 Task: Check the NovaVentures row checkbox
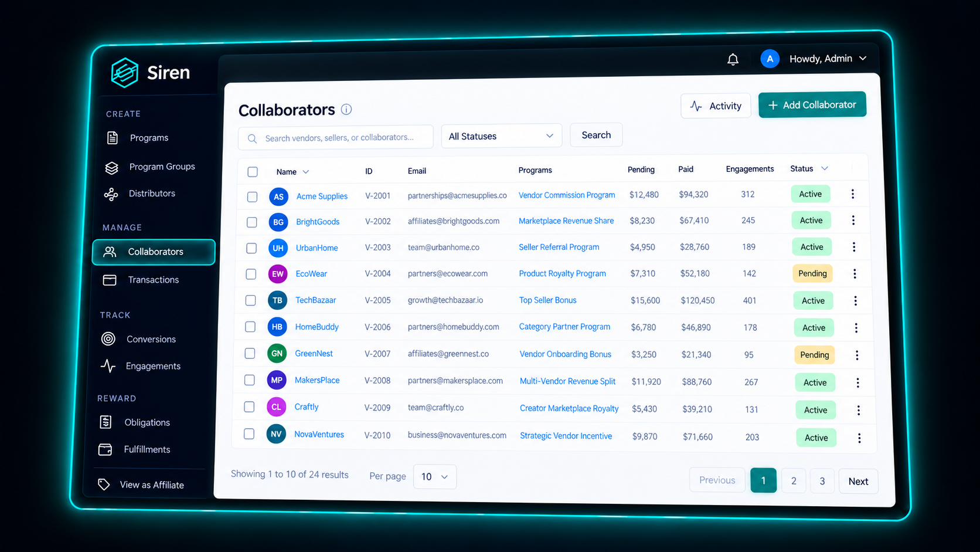[249, 434]
